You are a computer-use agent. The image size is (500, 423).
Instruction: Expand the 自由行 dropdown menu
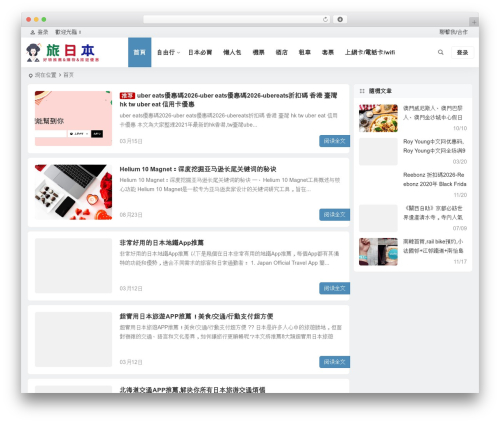point(168,52)
